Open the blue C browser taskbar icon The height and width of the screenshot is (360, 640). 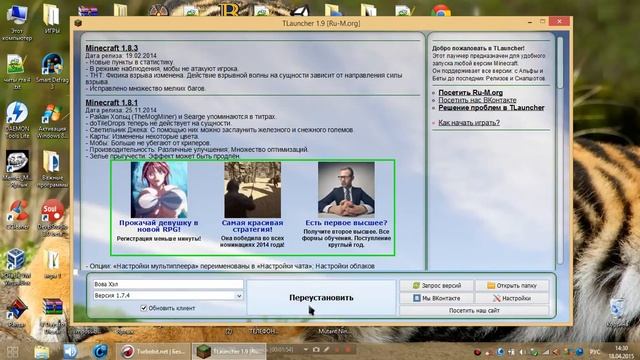pos(101,351)
